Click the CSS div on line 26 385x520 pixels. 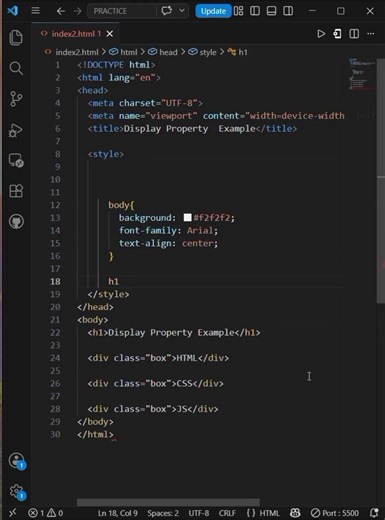[156, 384]
